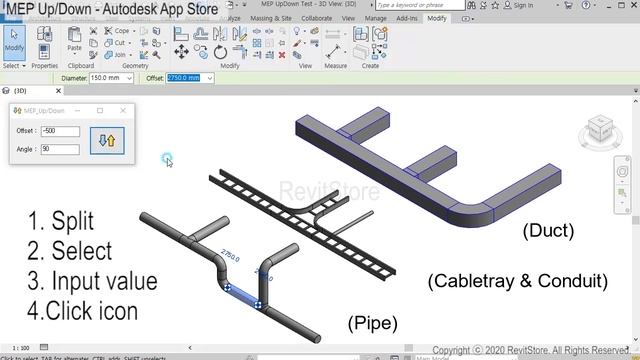This screenshot has width=640, height=360.
Task: Click the Favorites star icon
Action: (495, 5)
